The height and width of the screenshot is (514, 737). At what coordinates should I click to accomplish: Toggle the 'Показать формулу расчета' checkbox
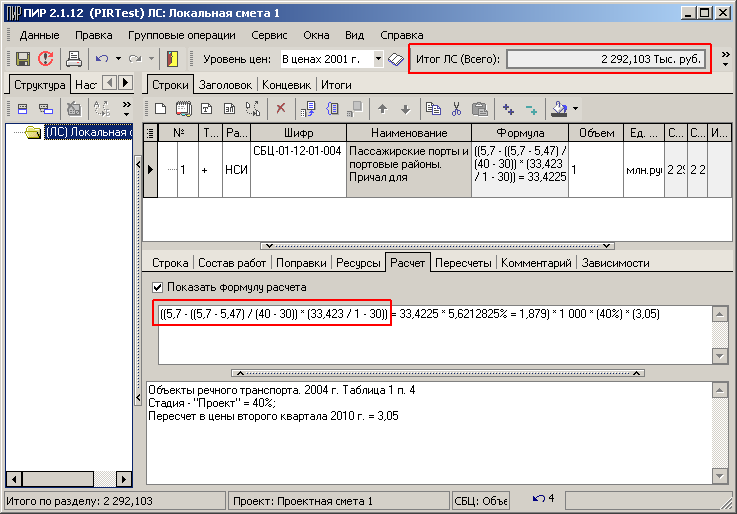(158, 287)
